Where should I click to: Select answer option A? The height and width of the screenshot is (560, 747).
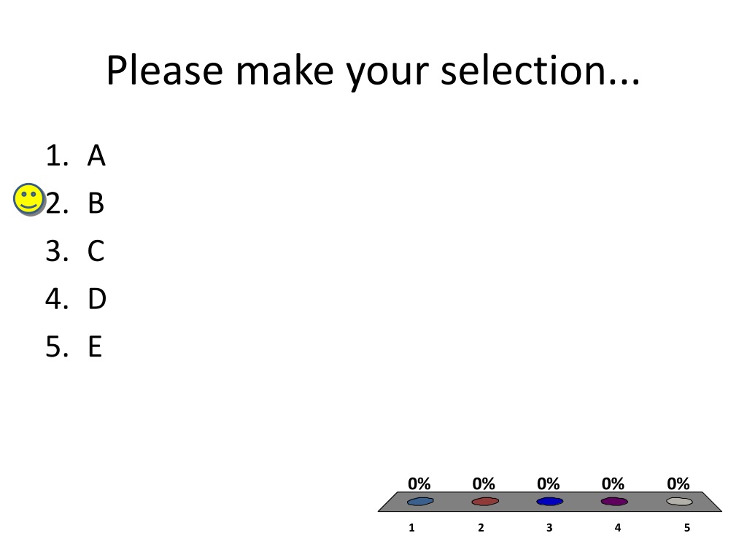click(75, 156)
